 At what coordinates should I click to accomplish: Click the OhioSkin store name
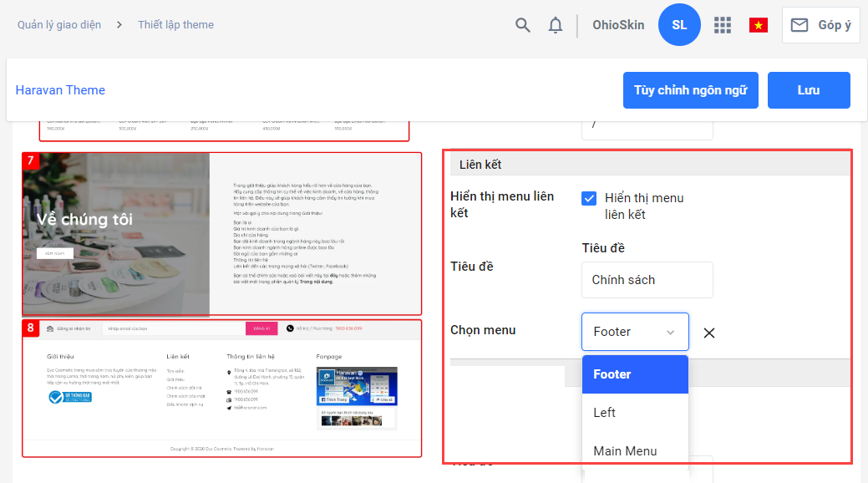618,25
